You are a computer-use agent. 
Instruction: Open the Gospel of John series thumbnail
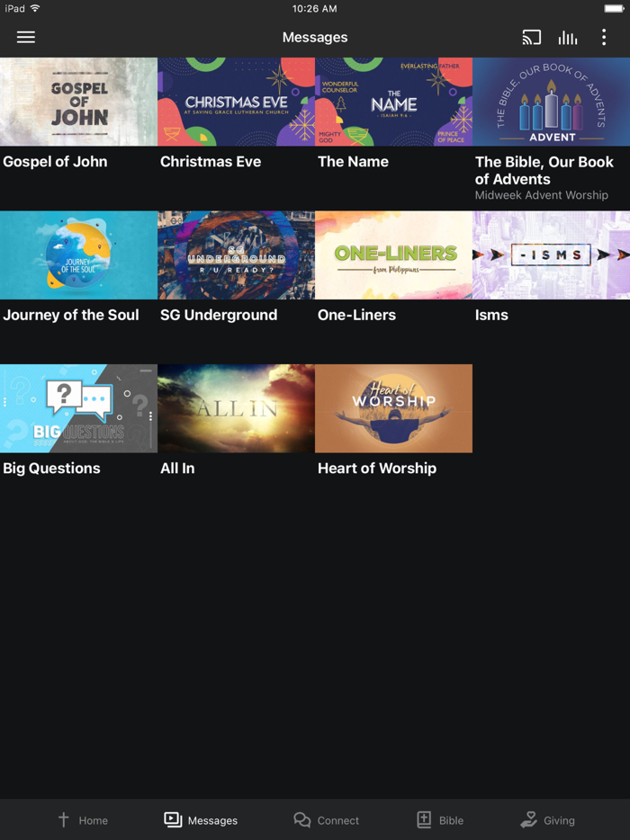(x=79, y=102)
